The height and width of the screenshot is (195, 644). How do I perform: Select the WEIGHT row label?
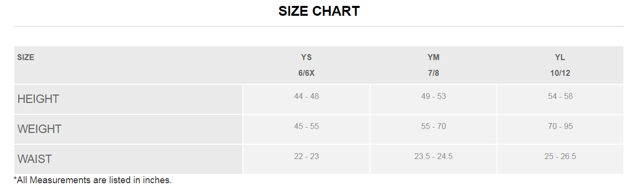tap(39, 129)
